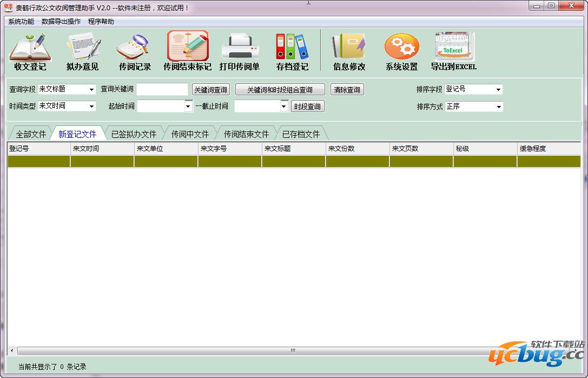
Task: Click the 查询关键词 text input field
Action: point(162,90)
